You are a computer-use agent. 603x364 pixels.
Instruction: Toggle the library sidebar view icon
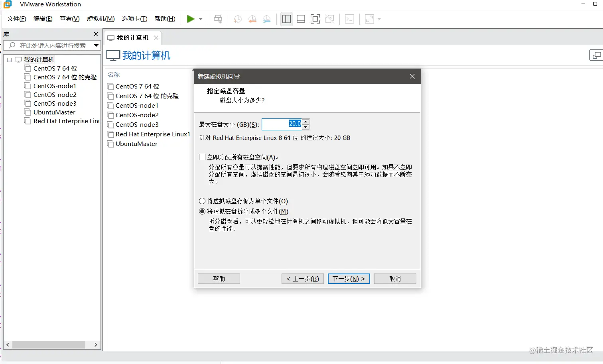point(286,19)
